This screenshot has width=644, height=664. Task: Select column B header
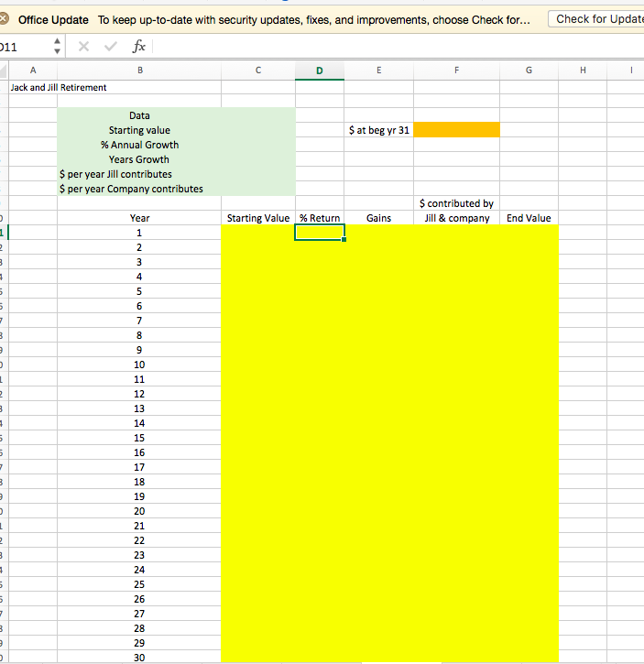point(139,71)
